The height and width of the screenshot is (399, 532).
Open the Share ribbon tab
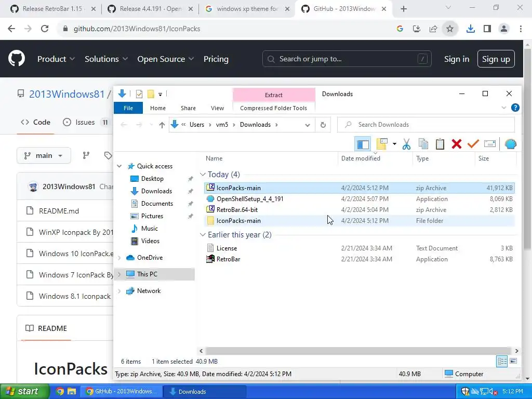click(188, 108)
